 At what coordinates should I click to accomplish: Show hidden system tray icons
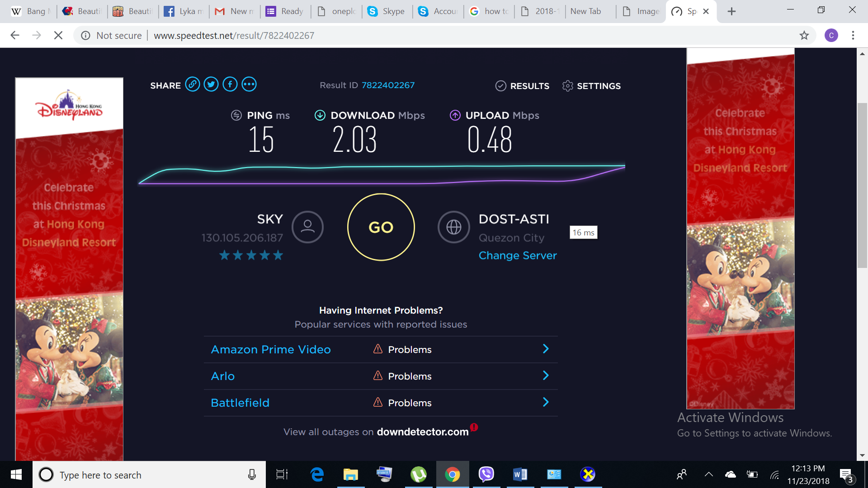click(708, 474)
